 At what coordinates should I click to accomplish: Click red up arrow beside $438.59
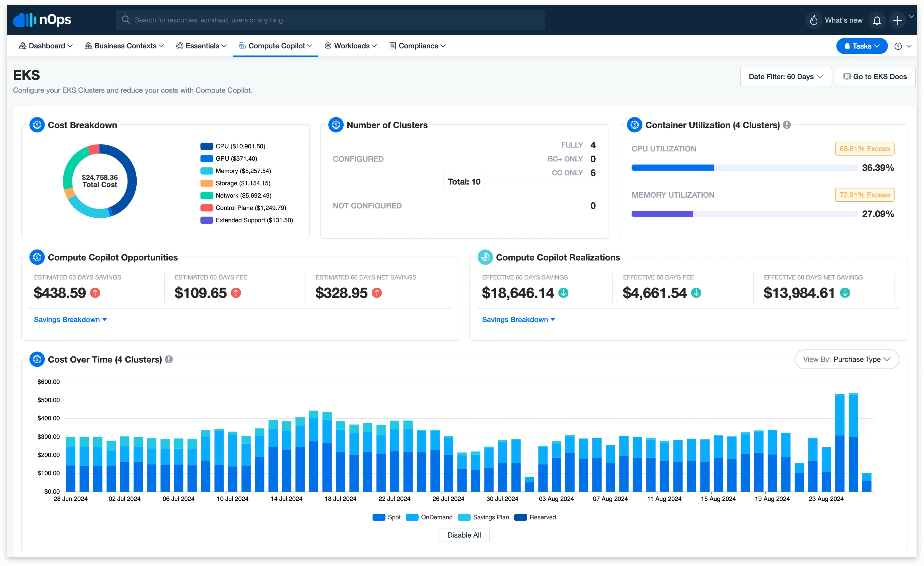[x=95, y=293]
